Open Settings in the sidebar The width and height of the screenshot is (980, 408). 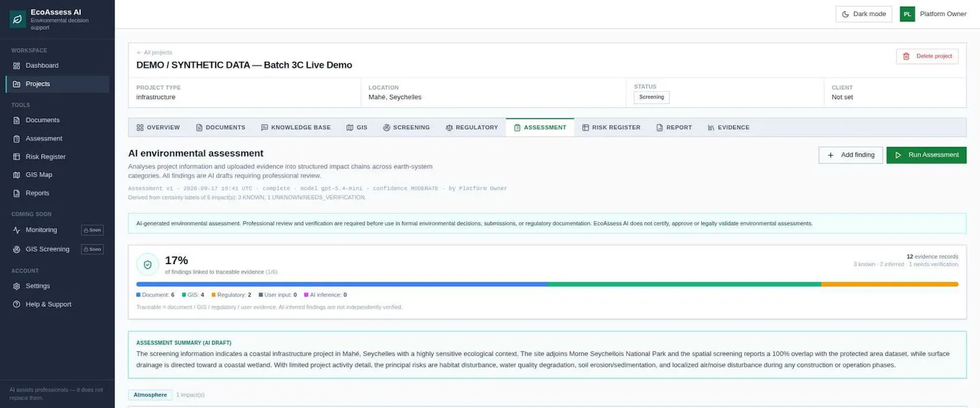pyautogui.click(x=57, y=286)
